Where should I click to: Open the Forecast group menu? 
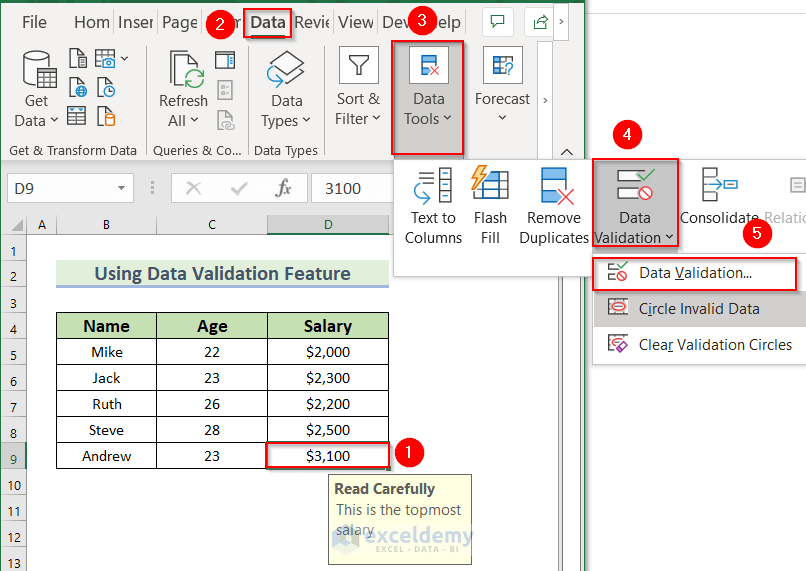tap(502, 86)
